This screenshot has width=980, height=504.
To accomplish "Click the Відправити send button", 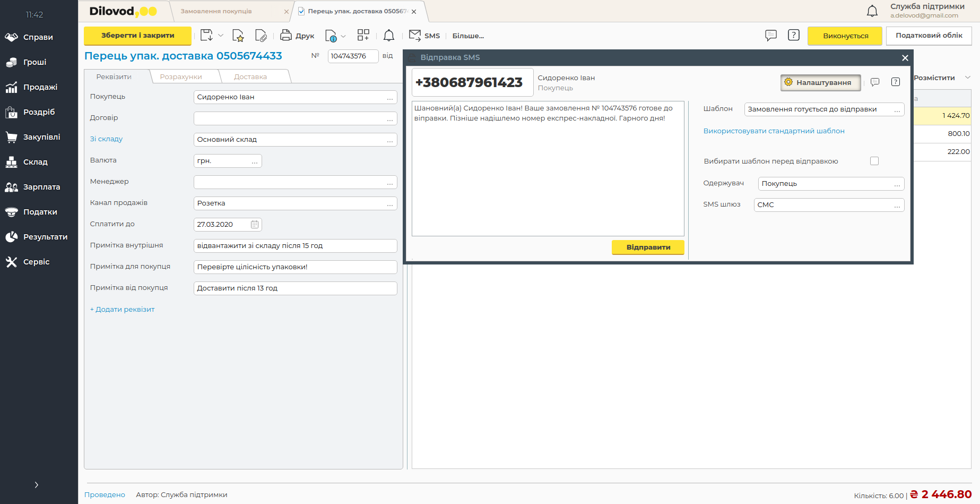I will tap(648, 247).
